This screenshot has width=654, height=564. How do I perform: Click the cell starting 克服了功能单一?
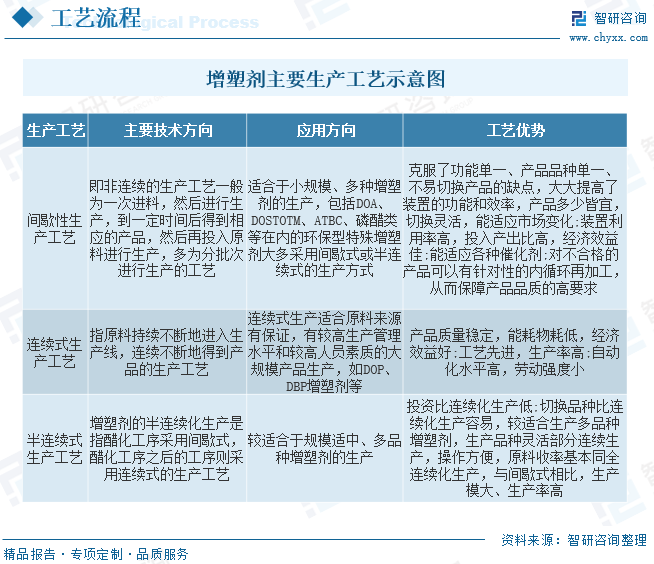point(514,229)
